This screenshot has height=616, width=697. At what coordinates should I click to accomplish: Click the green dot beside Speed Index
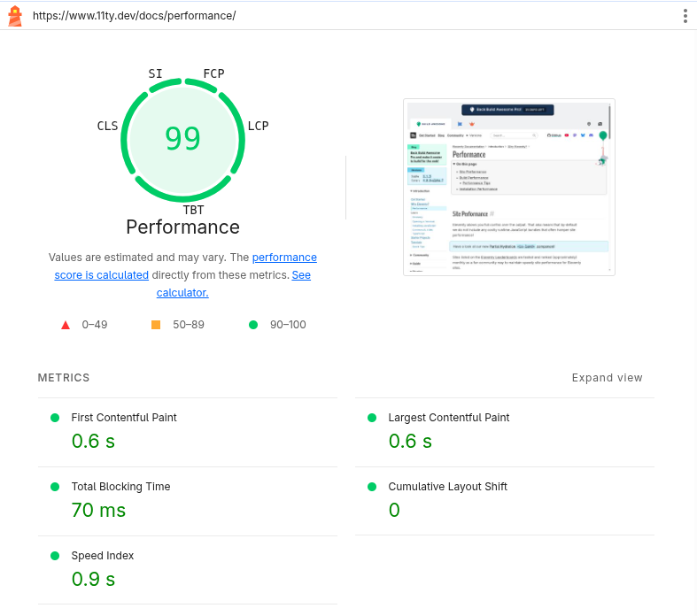click(x=55, y=556)
